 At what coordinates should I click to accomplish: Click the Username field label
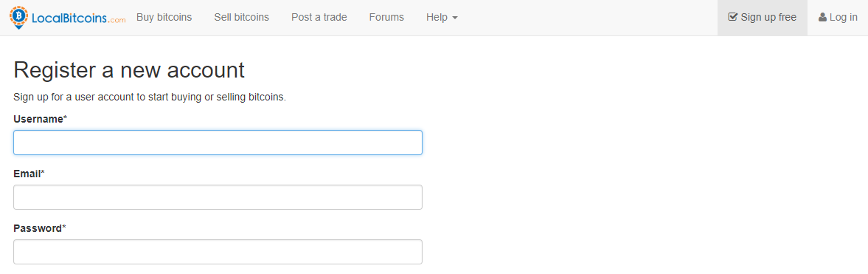(40, 119)
